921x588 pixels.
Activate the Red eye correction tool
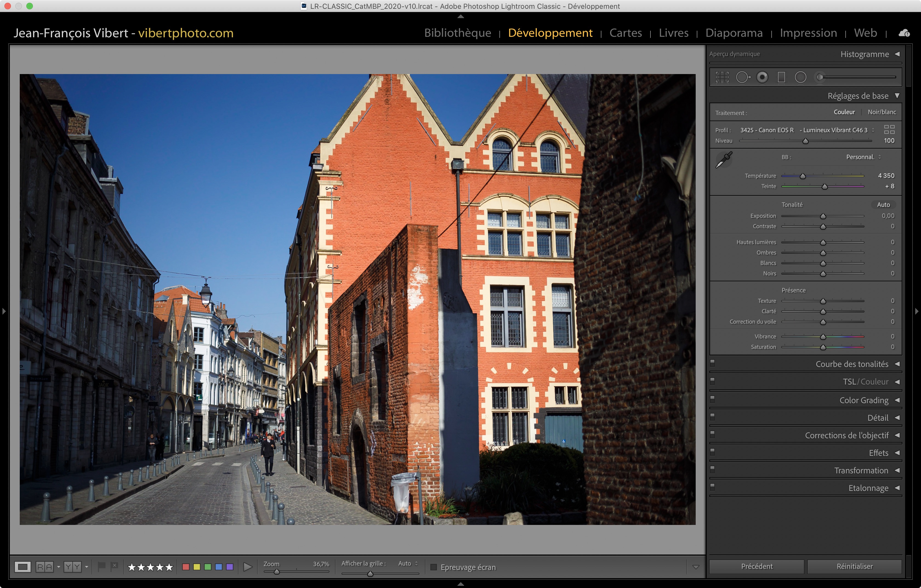tap(762, 77)
